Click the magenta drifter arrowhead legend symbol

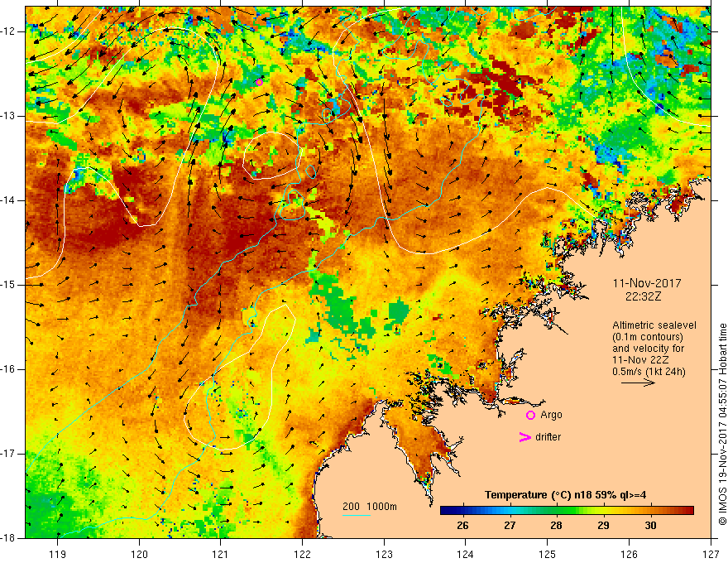524,437
